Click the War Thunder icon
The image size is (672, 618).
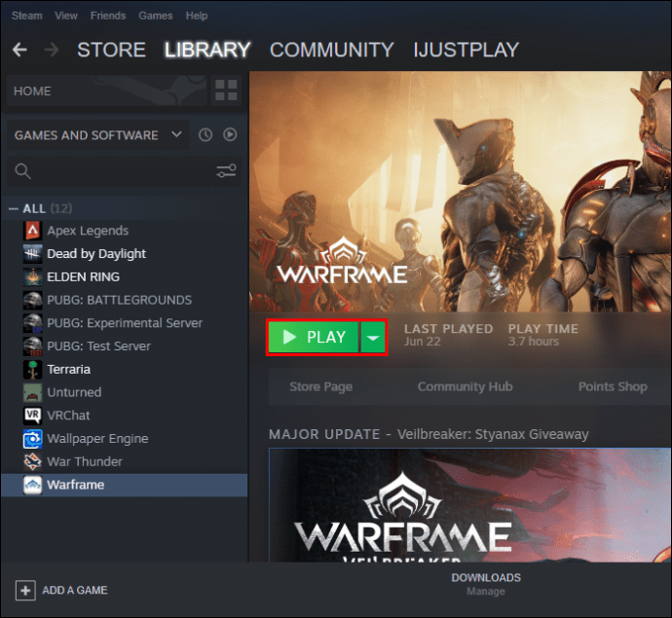(x=32, y=461)
